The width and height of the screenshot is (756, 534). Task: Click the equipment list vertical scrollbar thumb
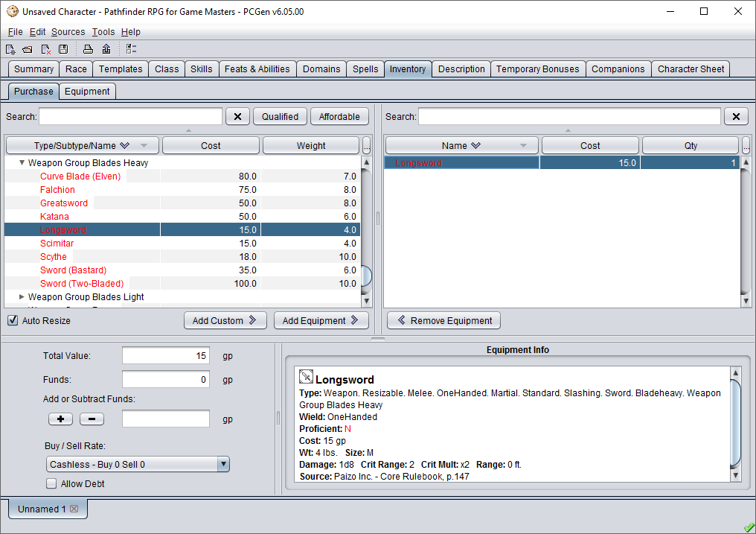click(366, 276)
